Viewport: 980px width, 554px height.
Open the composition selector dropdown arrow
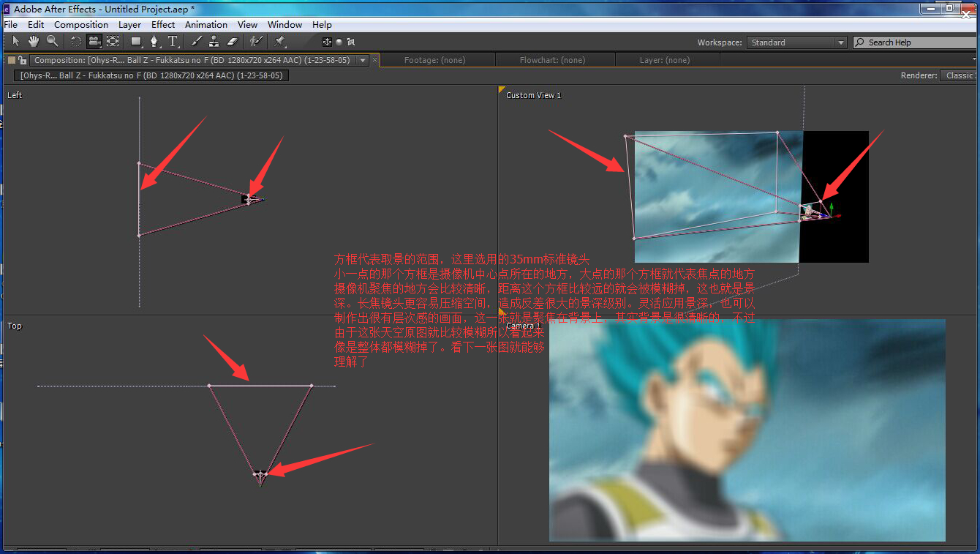pos(363,60)
